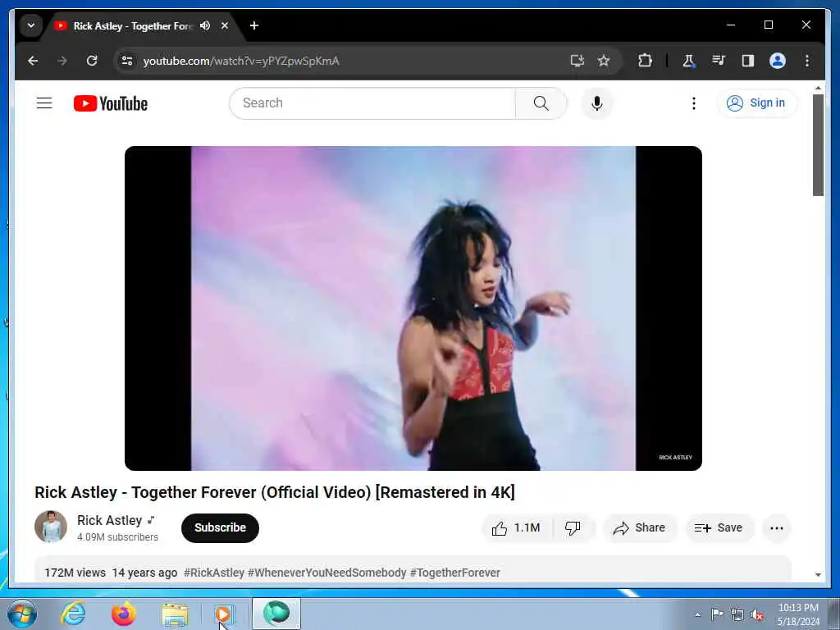Open the Chrome Labs flask icon

coord(689,61)
